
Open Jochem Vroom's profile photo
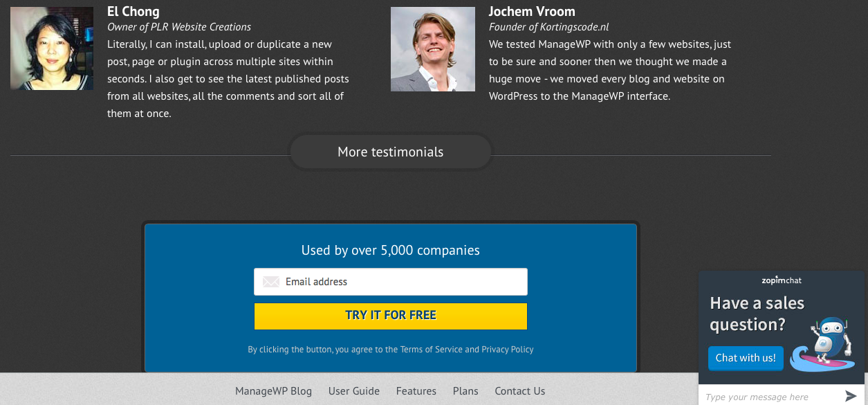coord(433,49)
